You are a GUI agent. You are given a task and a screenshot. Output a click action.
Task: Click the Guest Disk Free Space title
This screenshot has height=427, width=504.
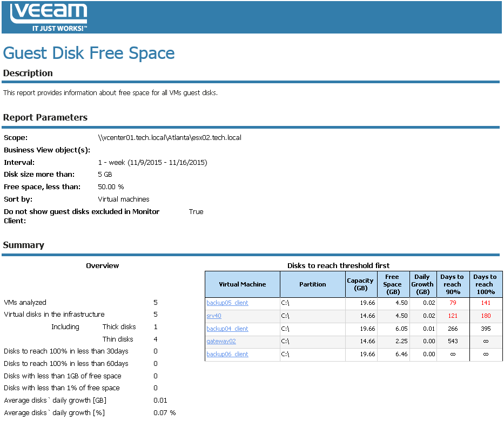click(89, 53)
